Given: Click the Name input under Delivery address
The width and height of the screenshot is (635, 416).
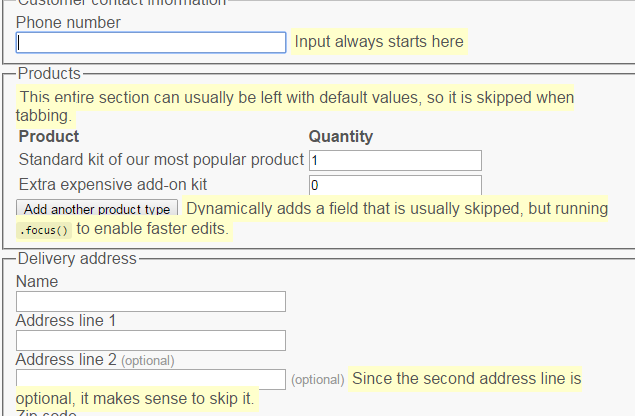Looking at the screenshot, I should click(x=151, y=301).
